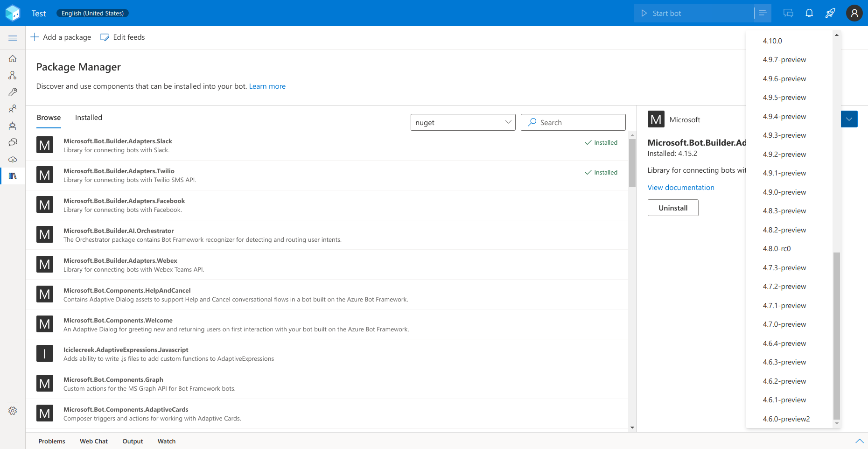
Task: Select Microsoft.Bot.Builder.Adapters.Twilio package
Action: (x=327, y=175)
